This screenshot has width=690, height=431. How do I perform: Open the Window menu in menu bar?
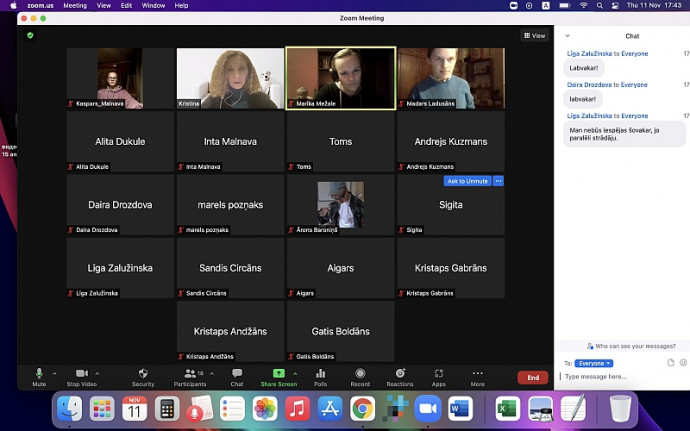click(x=153, y=5)
